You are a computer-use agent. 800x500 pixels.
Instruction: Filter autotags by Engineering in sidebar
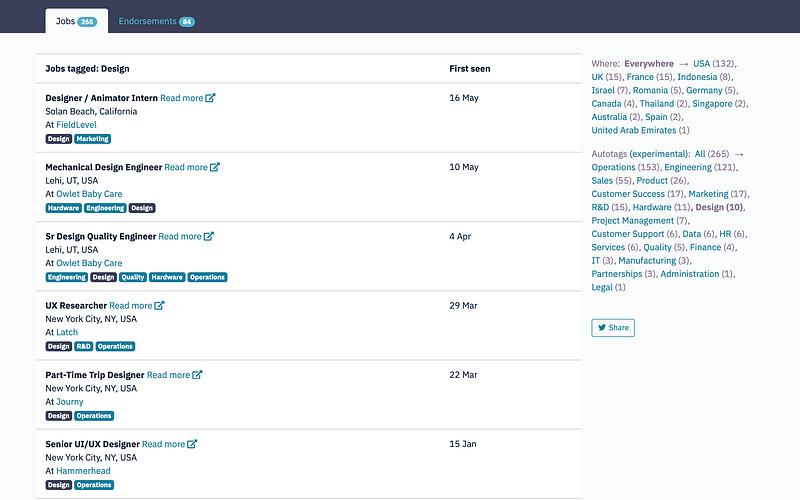[x=688, y=167]
